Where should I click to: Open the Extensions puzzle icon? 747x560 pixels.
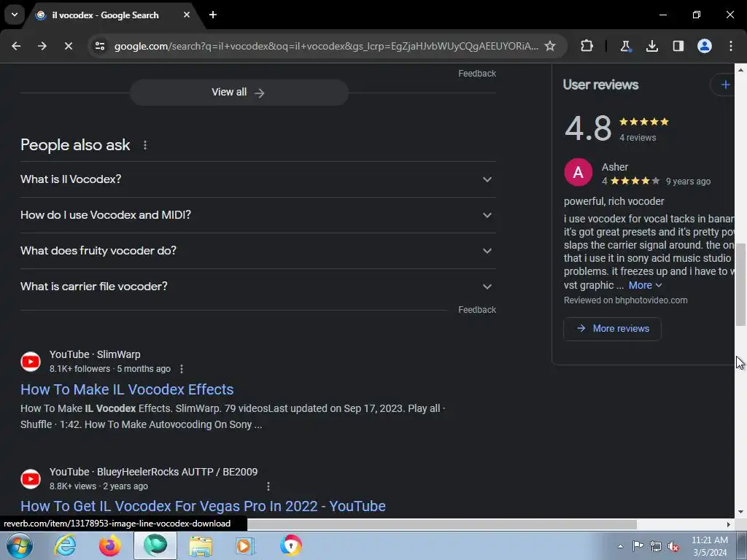587,46
